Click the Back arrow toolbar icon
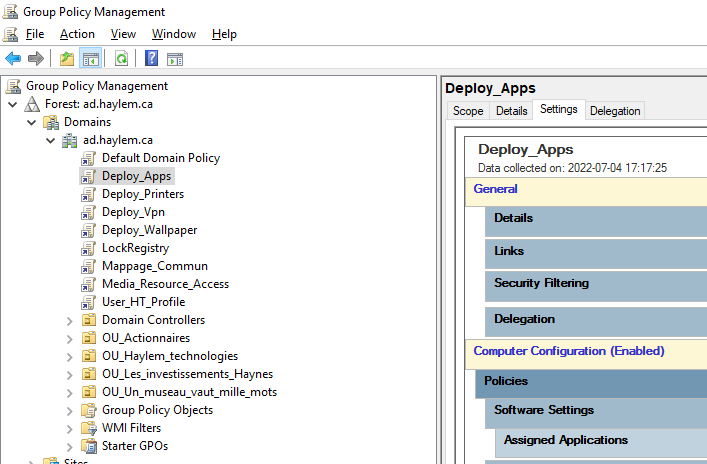Screen dimensions: 707x464 13,59
